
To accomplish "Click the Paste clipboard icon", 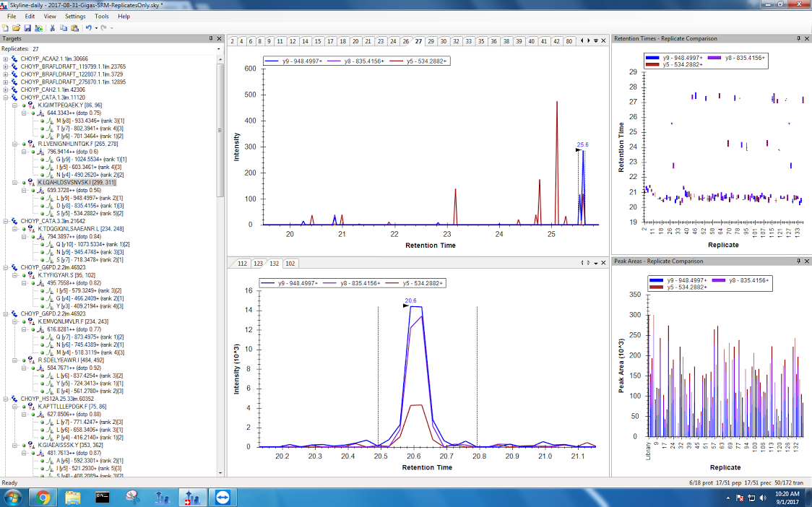I will pyautogui.click(x=74, y=27).
